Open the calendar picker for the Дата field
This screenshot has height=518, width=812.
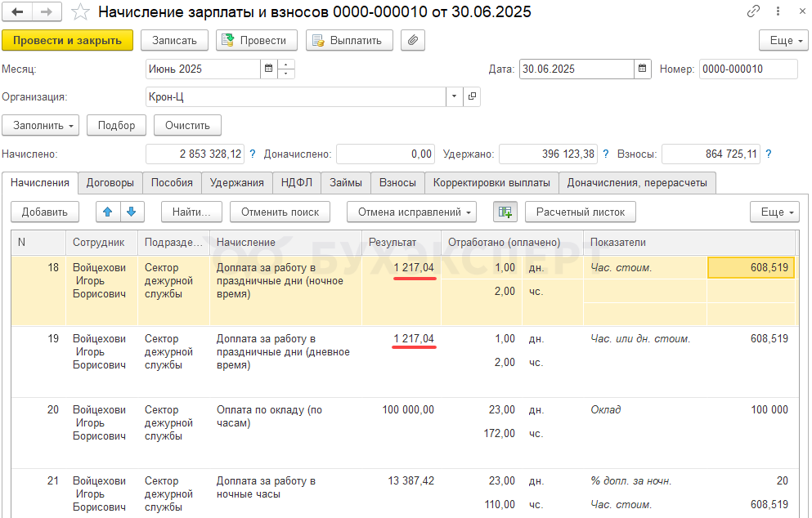[642, 69]
